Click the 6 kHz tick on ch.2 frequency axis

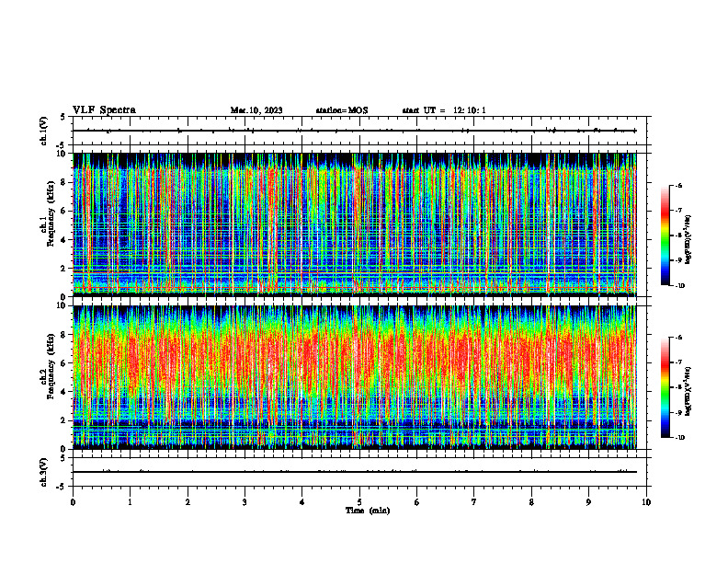pyautogui.click(x=64, y=363)
